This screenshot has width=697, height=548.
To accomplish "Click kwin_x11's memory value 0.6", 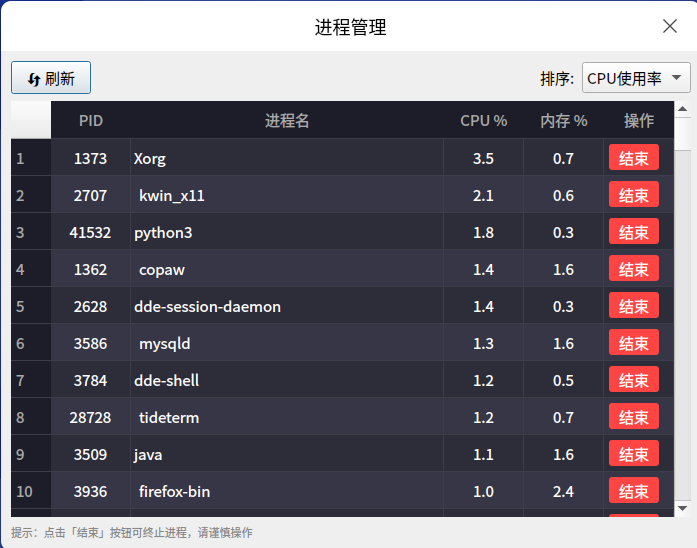I will click(563, 195).
